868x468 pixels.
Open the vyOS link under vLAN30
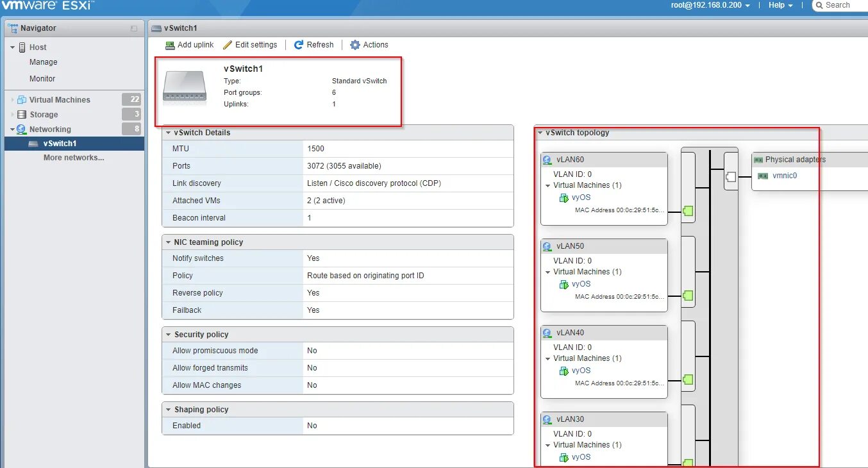(581, 457)
